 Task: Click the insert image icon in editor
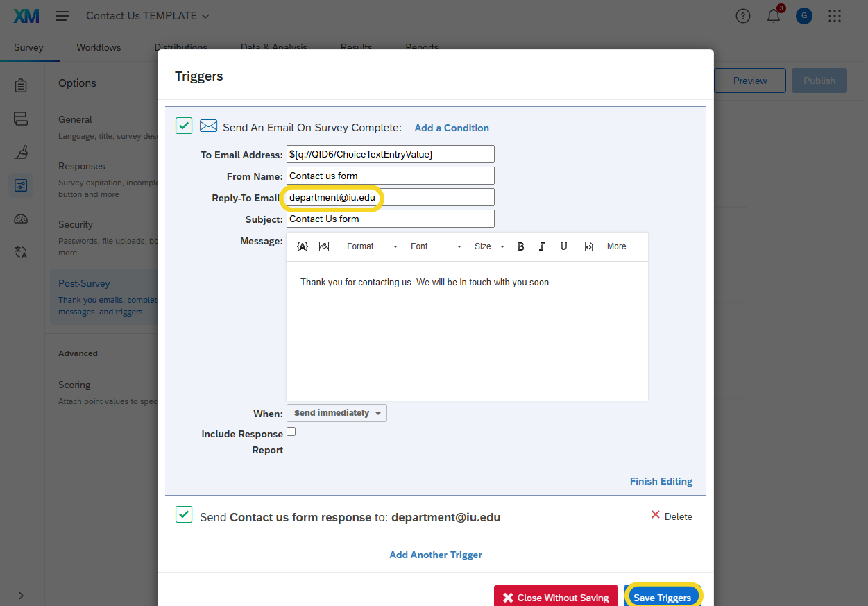324,246
